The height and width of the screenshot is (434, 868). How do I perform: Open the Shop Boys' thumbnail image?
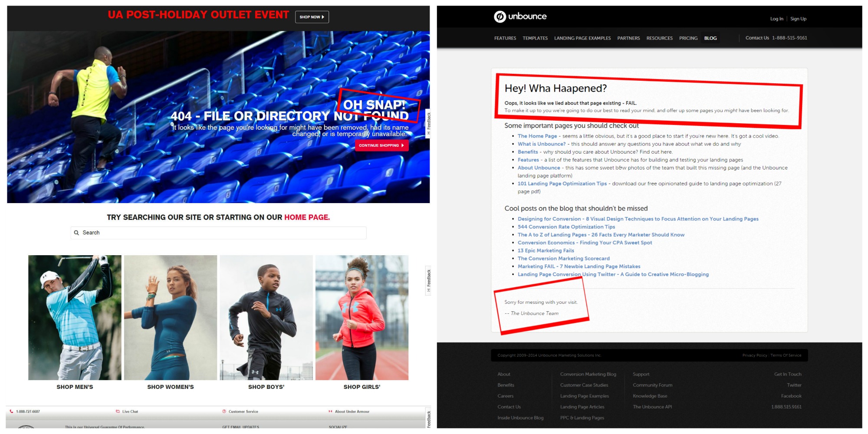266,318
